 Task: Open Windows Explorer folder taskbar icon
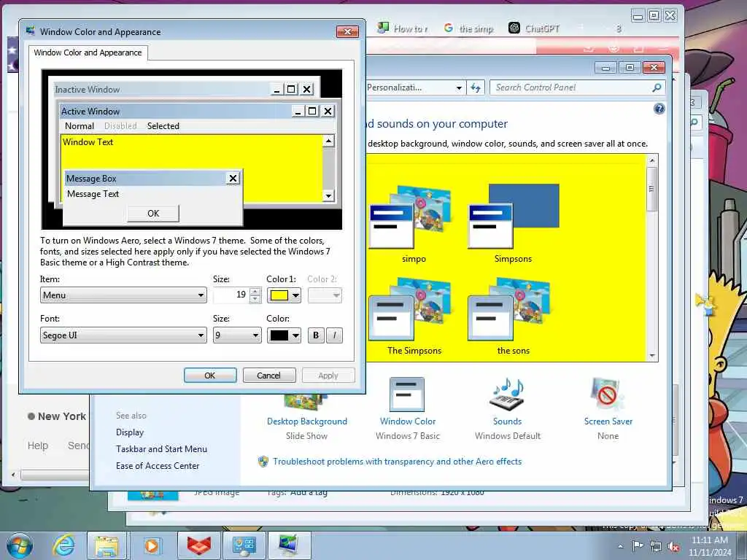(107, 545)
